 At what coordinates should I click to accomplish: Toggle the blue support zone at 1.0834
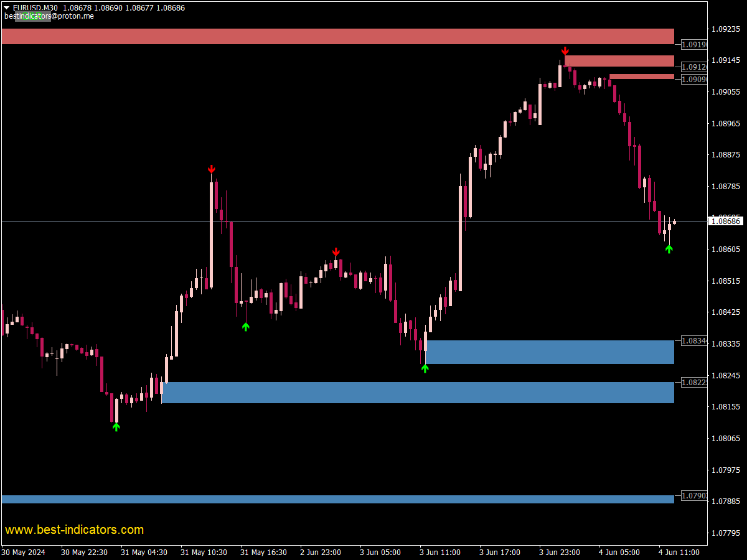pos(548,352)
